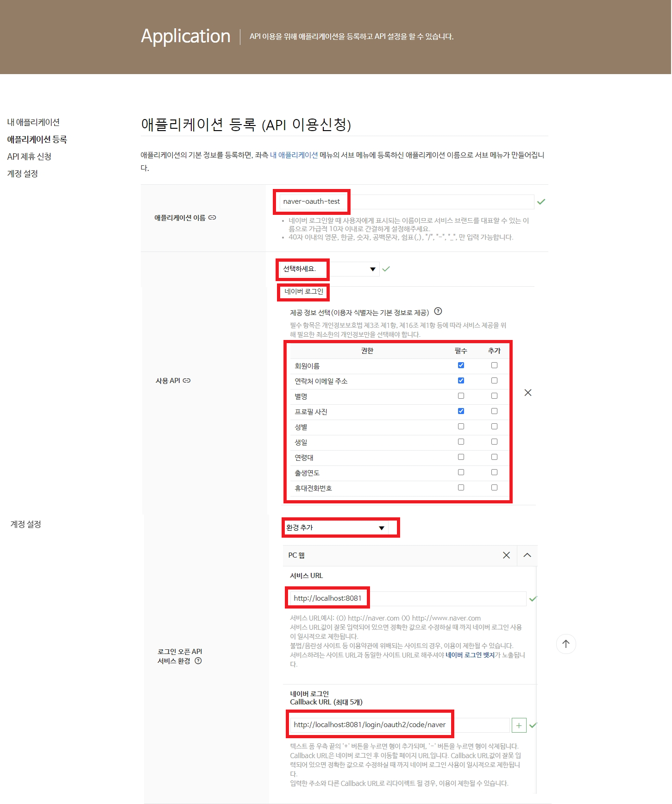Check 휴대전화번호 required checkbox
This screenshot has height=804, width=672.
point(461,488)
